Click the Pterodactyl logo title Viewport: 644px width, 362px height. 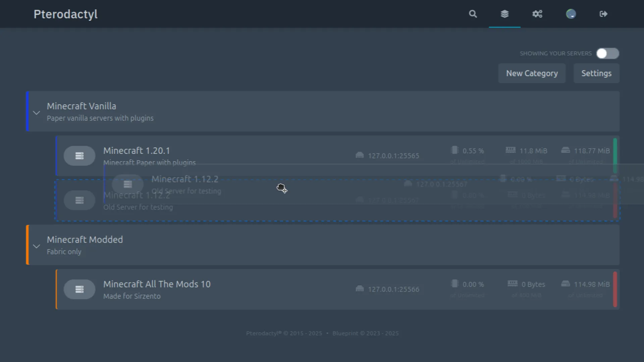[65, 14]
